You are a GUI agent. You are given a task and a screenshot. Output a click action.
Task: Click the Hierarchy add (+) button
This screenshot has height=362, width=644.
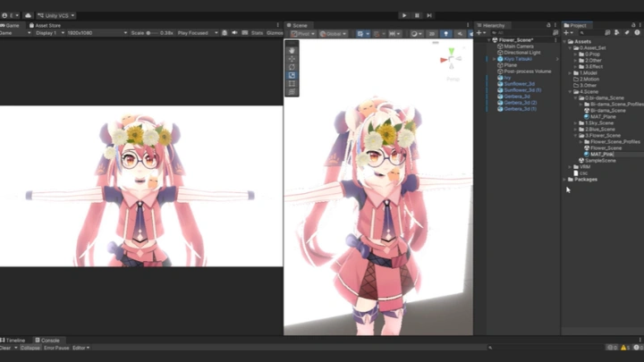point(480,33)
